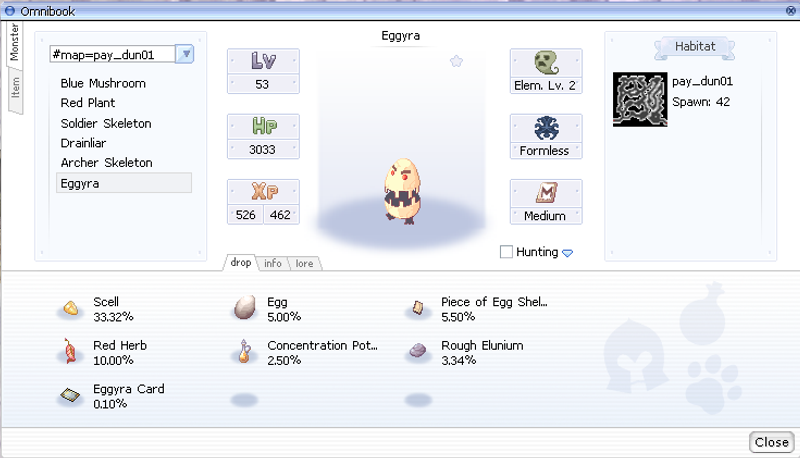The width and height of the screenshot is (800, 458).
Task: Click the Egg drop icon
Action: tap(244, 308)
